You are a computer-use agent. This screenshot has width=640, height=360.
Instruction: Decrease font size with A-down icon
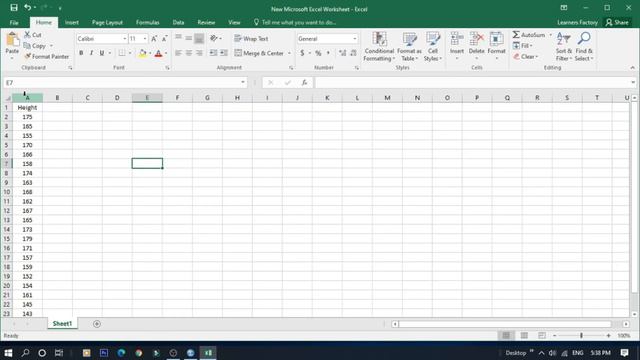(164, 39)
